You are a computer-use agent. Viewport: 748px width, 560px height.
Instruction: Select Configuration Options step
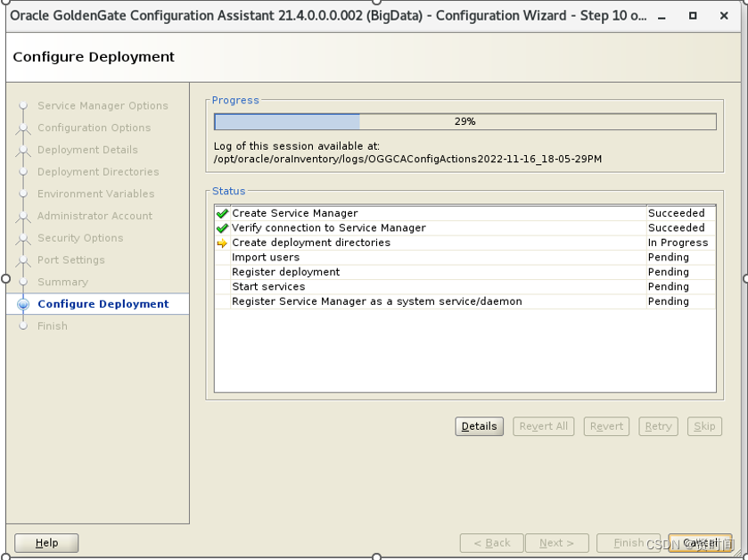[94, 128]
